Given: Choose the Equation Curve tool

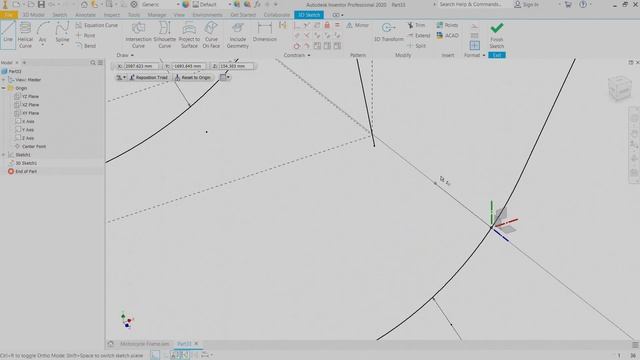Looking at the screenshot, I should pyautogui.click(x=97, y=25).
